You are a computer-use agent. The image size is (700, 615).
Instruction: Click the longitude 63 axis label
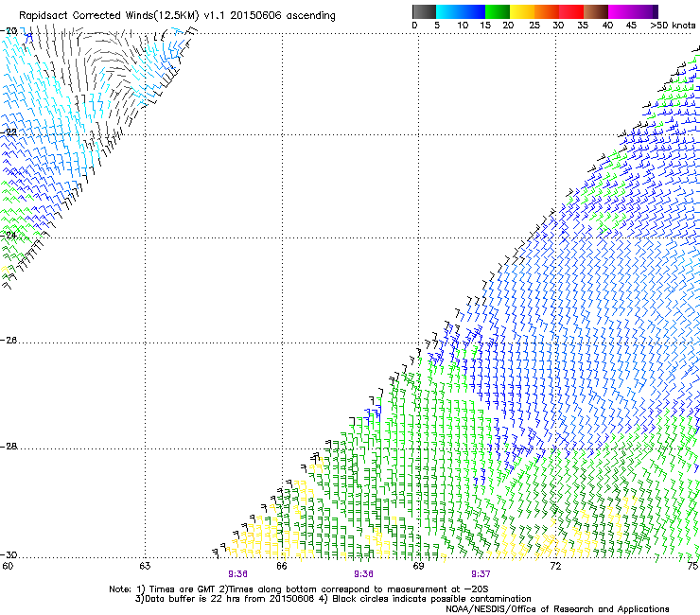point(145,566)
